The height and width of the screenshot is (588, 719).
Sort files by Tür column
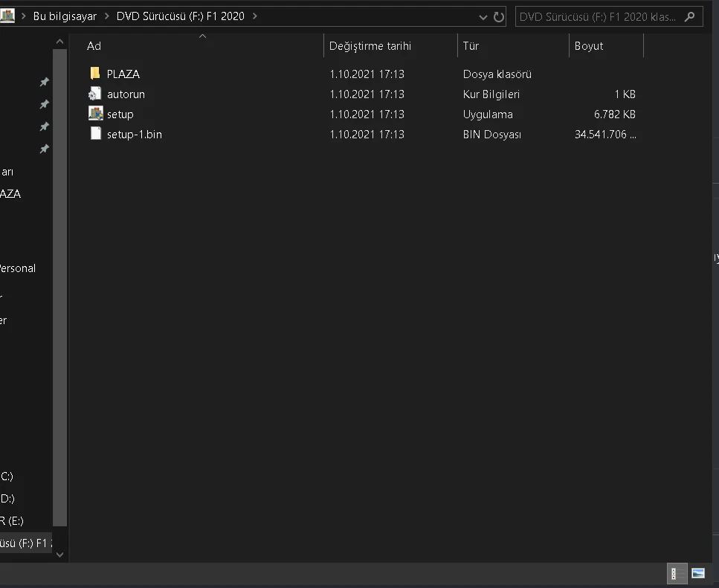[471, 46]
